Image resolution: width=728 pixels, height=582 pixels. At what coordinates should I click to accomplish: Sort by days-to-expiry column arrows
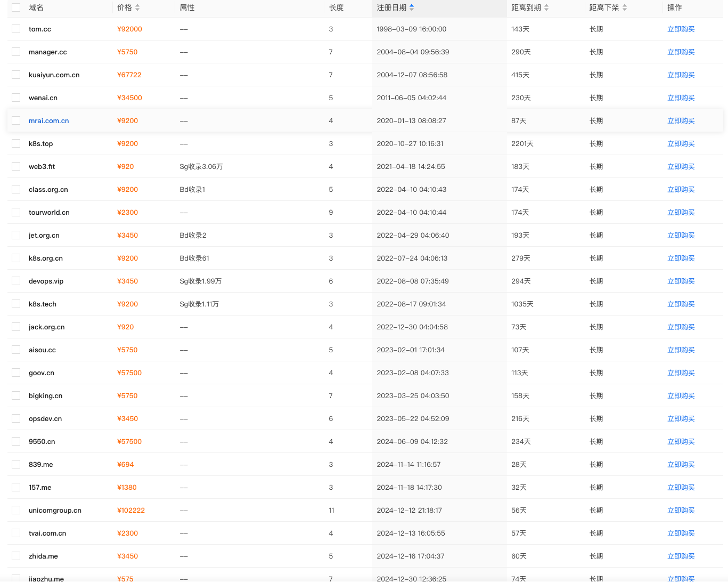click(x=546, y=7)
